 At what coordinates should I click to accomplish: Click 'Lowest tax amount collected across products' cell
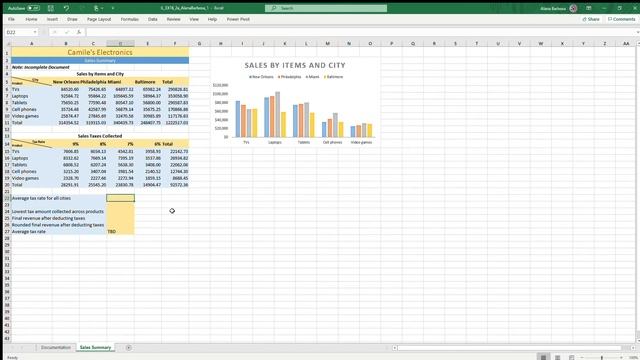click(58, 211)
